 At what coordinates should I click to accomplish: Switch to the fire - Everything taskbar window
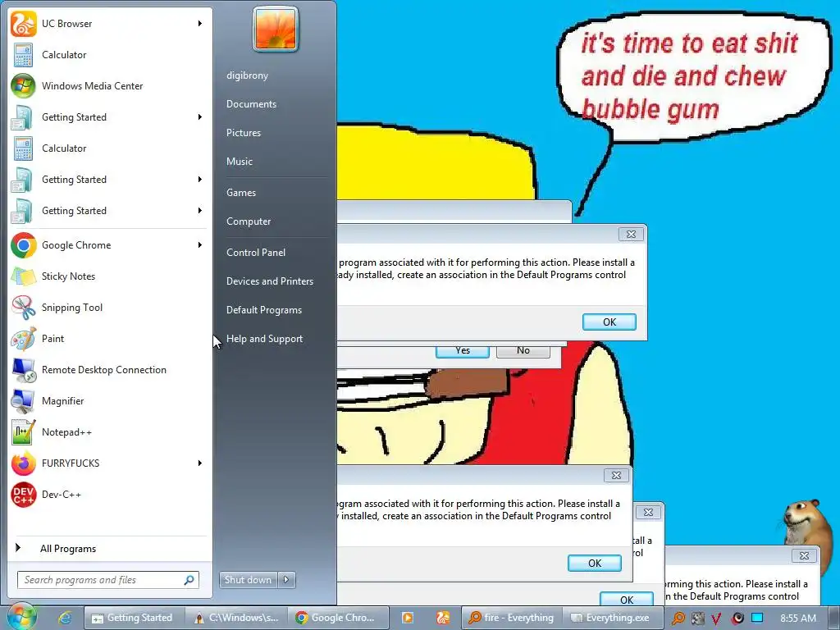(511, 618)
